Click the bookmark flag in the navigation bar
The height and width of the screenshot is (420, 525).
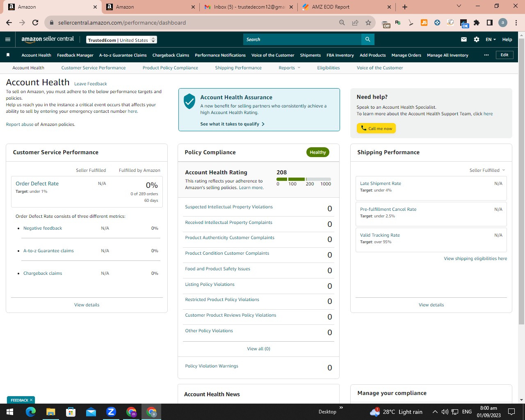[x=8, y=55]
